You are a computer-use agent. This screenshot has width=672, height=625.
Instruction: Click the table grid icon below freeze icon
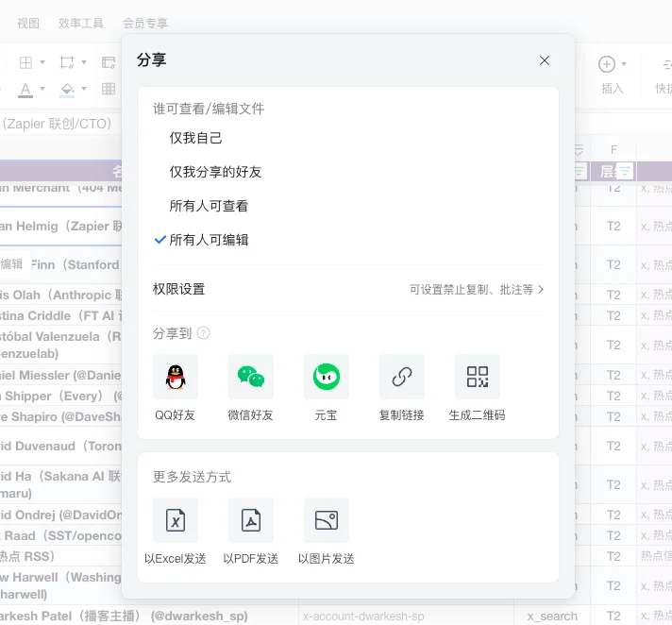tap(109, 89)
